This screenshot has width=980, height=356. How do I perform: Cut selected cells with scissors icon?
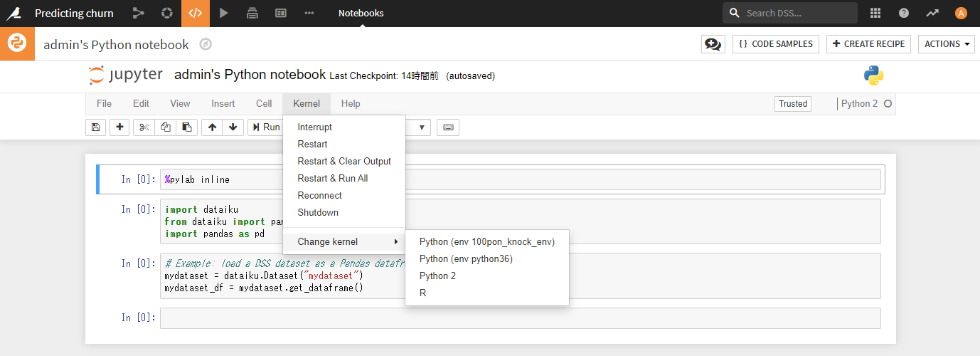pyautogui.click(x=144, y=127)
